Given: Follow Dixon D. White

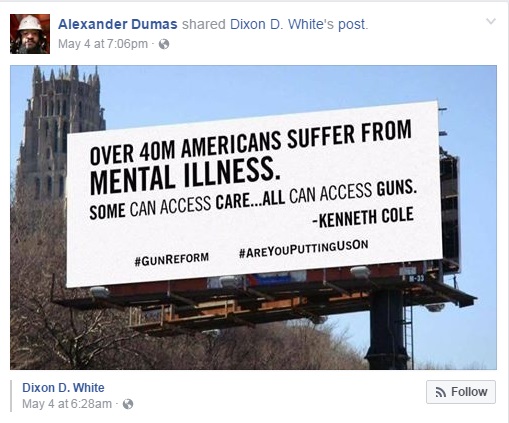Looking at the screenshot, I should coord(461,392).
